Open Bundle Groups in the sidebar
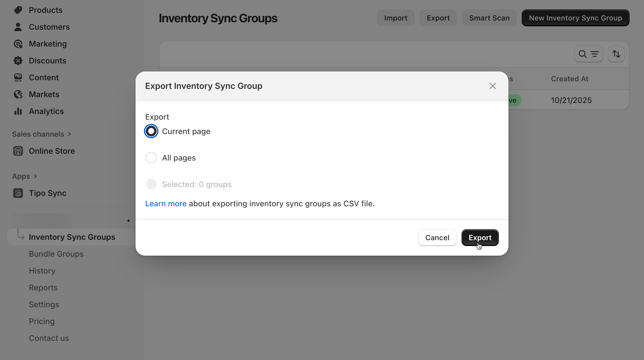Image resolution: width=644 pixels, height=360 pixels. pyautogui.click(x=56, y=254)
